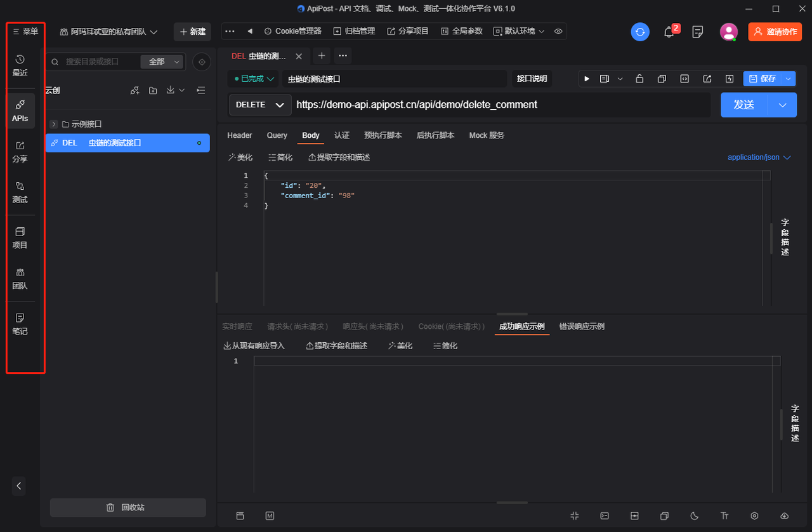This screenshot has height=532, width=812.
Task: Click the eye visibility toggle next to 默认环境
Action: click(x=558, y=30)
